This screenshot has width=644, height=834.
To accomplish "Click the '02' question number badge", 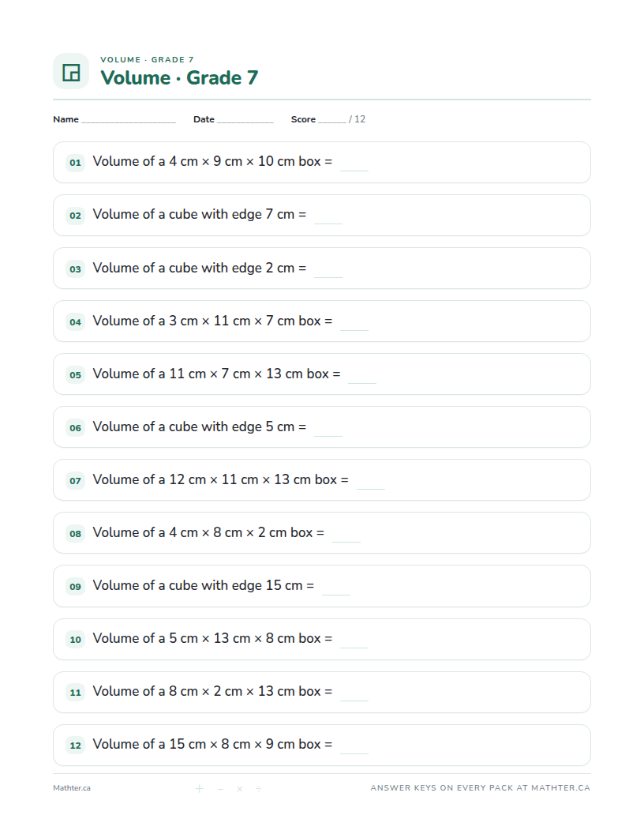I will pos(76,216).
